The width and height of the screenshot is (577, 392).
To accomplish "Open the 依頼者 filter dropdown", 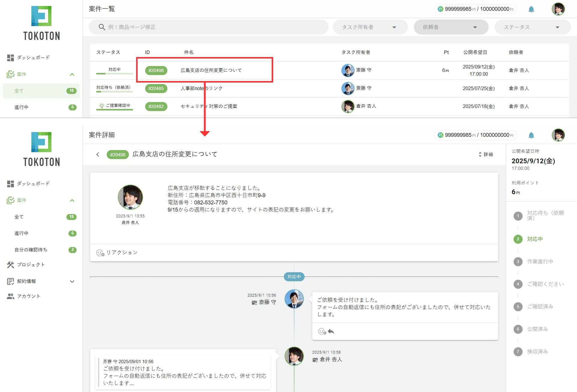I will click(451, 27).
